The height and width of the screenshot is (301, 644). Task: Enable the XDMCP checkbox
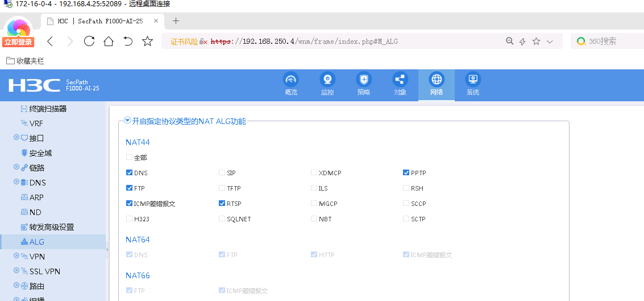(x=314, y=173)
